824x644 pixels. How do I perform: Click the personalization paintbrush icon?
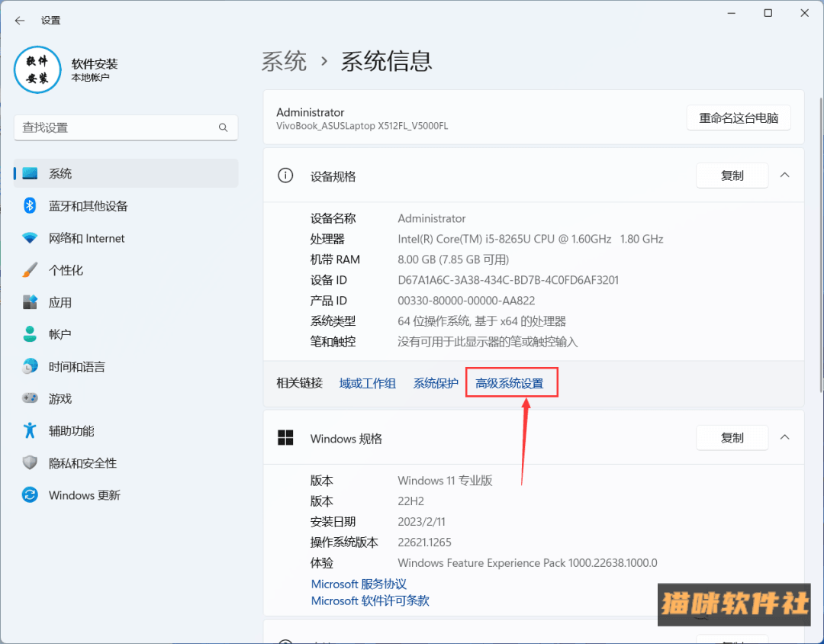click(x=30, y=270)
